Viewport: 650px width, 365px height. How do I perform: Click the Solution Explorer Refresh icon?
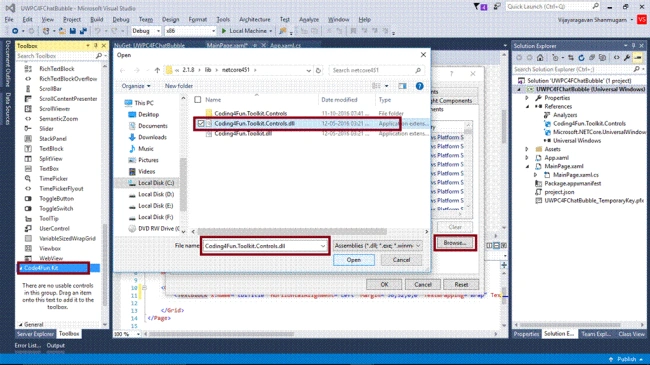click(581, 58)
